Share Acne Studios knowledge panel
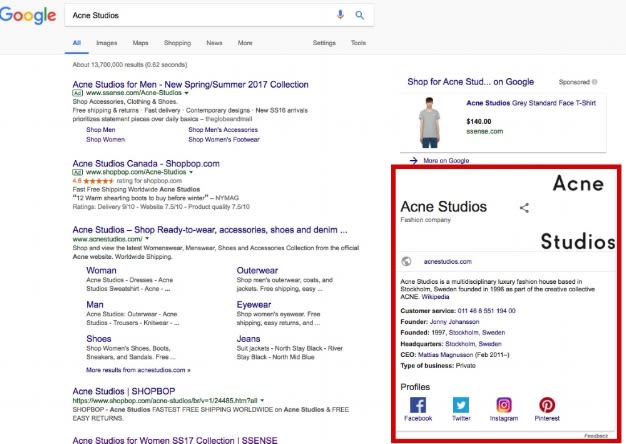This screenshot has height=444, width=626. point(524,208)
